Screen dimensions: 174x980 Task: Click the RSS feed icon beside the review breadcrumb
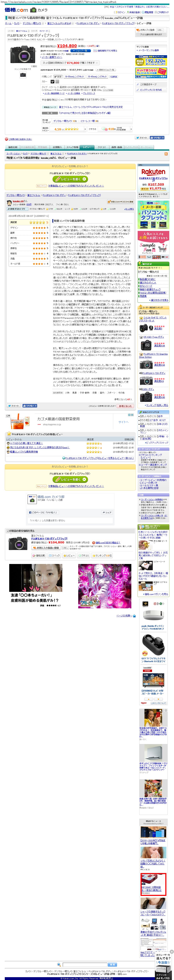(x=166, y=154)
